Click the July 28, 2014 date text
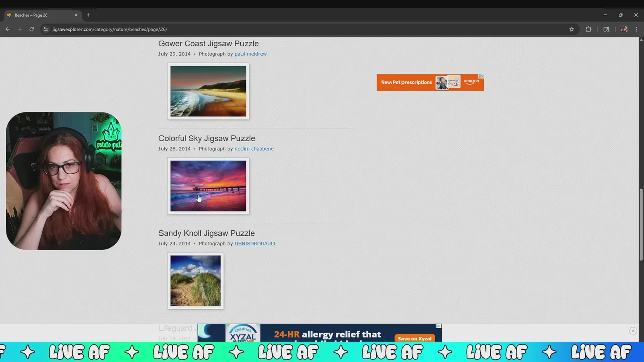Screen dimensions: 644x362 click(175, 149)
